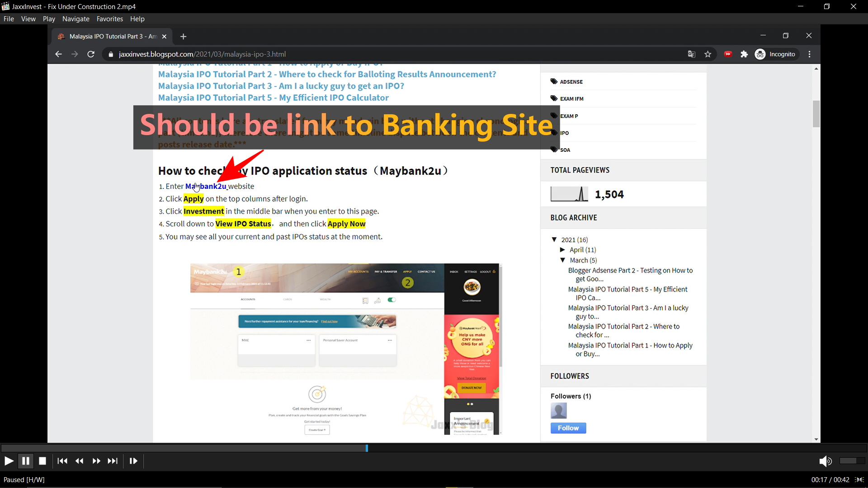Click the Maybank2u hyperlink in article
Viewport: 868px width, 488px height.
(205, 186)
